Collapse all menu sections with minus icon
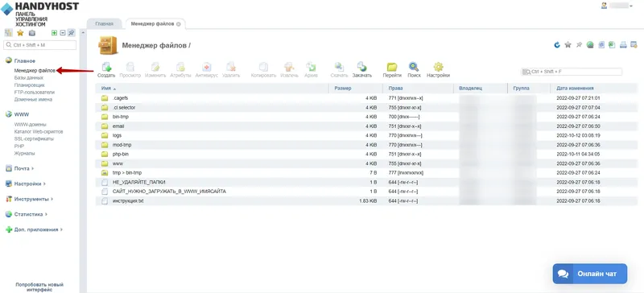This screenshot has width=644, height=293. 63,33
